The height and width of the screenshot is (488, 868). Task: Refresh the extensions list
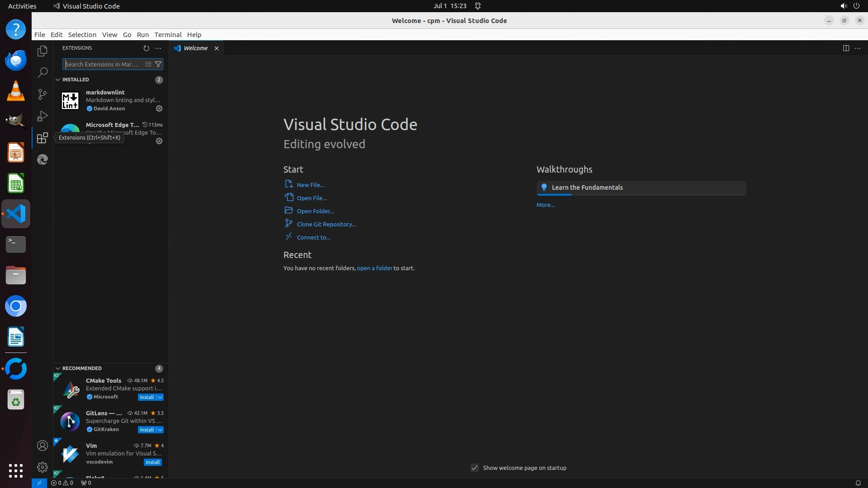click(146, 48)
